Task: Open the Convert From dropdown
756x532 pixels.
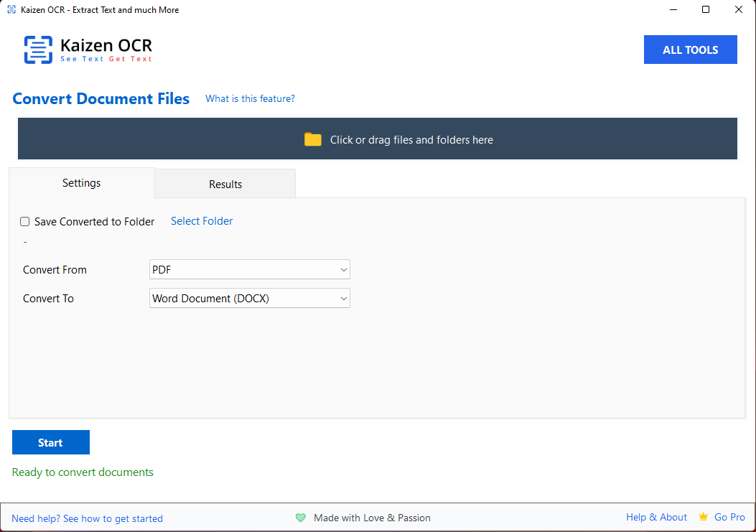Action: coord(249,270)
